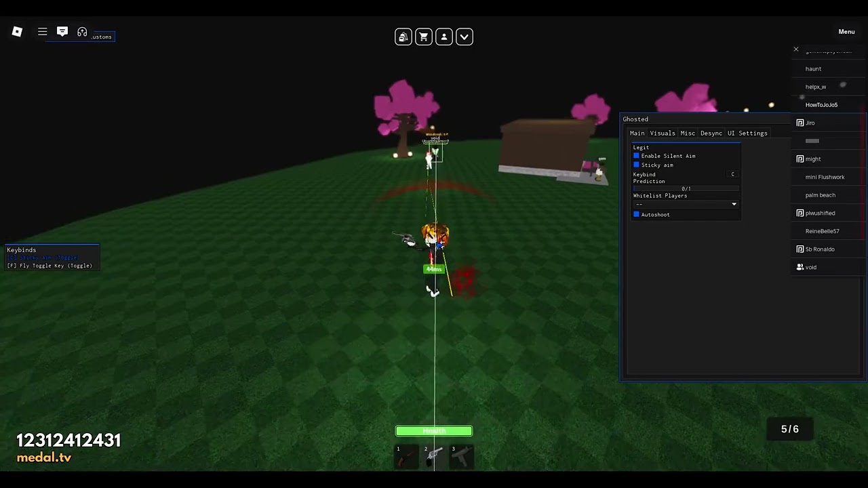
Task: Expand the top chevron-down button
Action: pos(465,37)
